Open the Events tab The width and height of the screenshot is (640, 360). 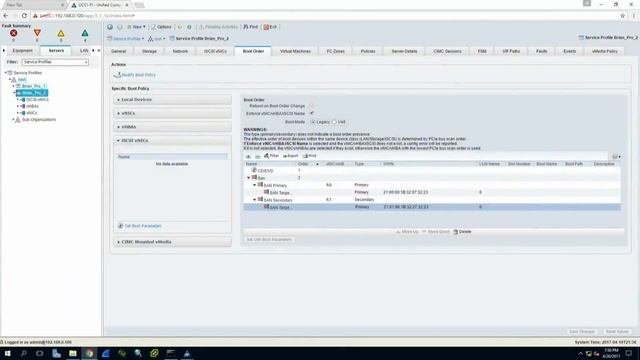(x=569, y=51)
